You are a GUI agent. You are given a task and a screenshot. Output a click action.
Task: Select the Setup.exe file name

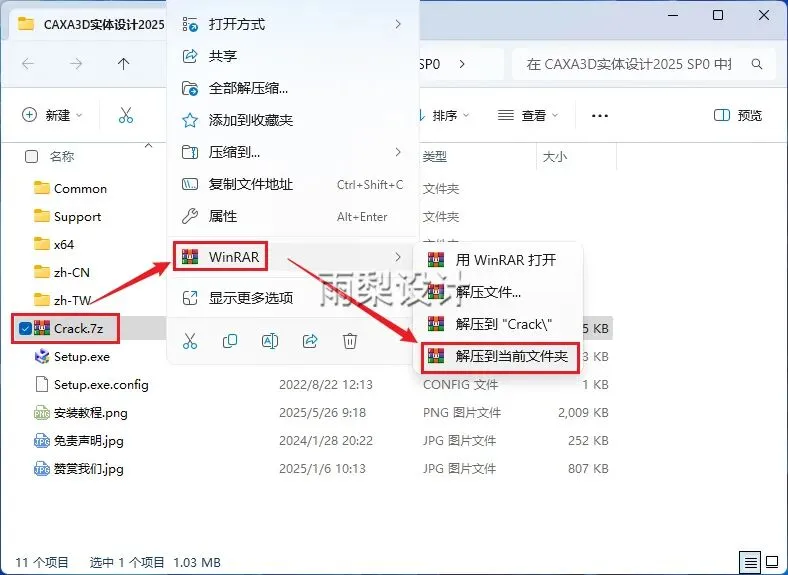[81, 357]
